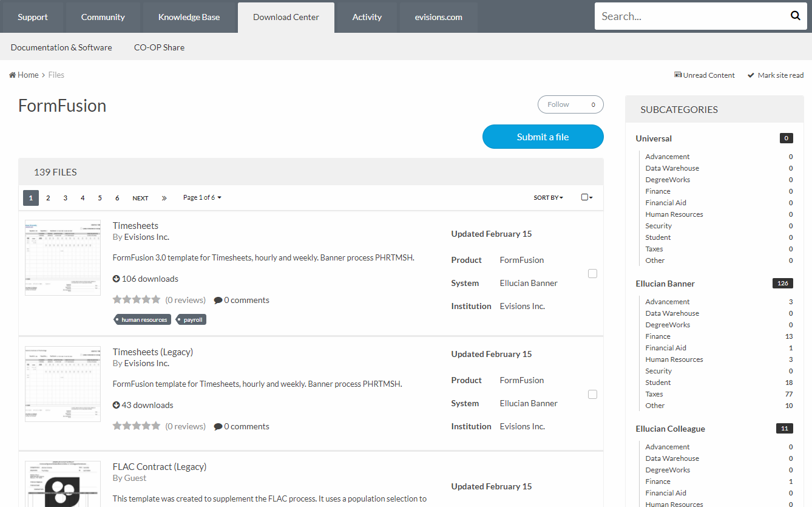The image size is (812, 507).
Task: Open the Knowledge Base tab
Action: point(189,17)
